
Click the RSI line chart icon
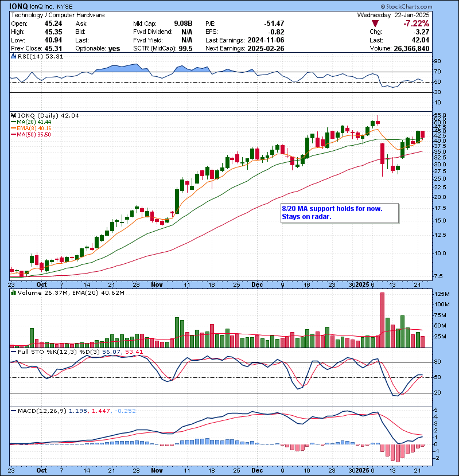(13, 56)
